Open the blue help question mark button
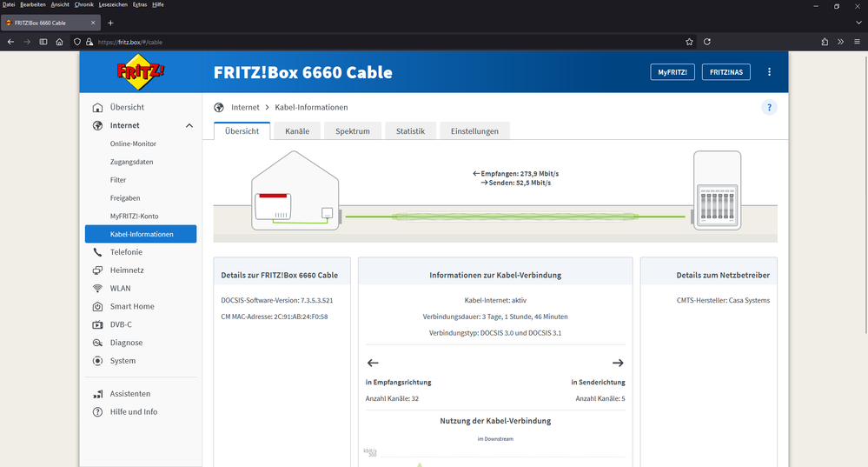Screen dimensions: 868x467 769,108
